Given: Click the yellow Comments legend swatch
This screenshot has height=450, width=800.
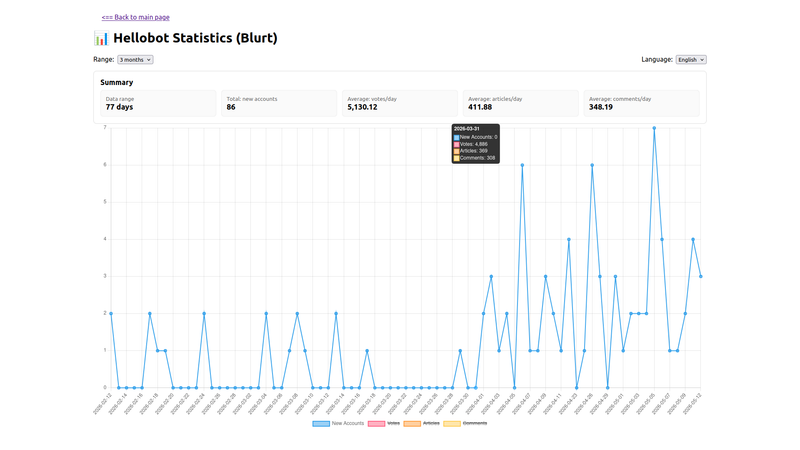Looking at the screenshot, I should [x=452, y=423].
